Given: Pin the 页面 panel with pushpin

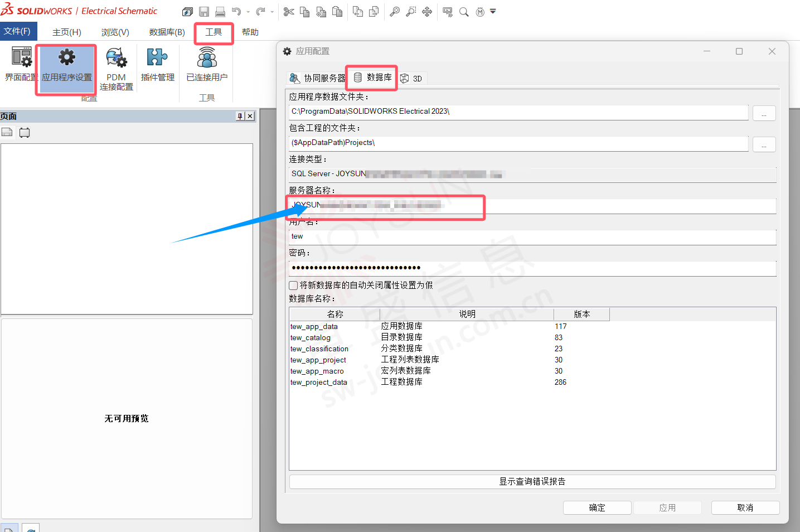Looking at the screenshot, I should (x=240, y=116).
